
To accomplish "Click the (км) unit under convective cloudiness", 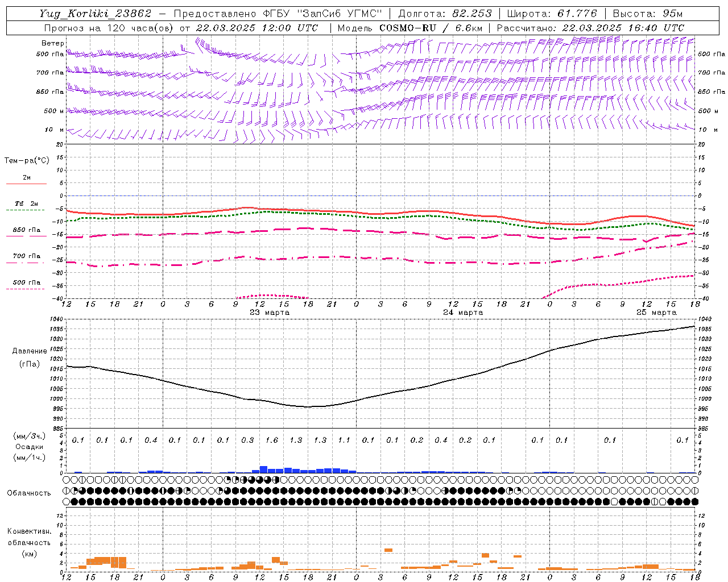I will [29, 554].
